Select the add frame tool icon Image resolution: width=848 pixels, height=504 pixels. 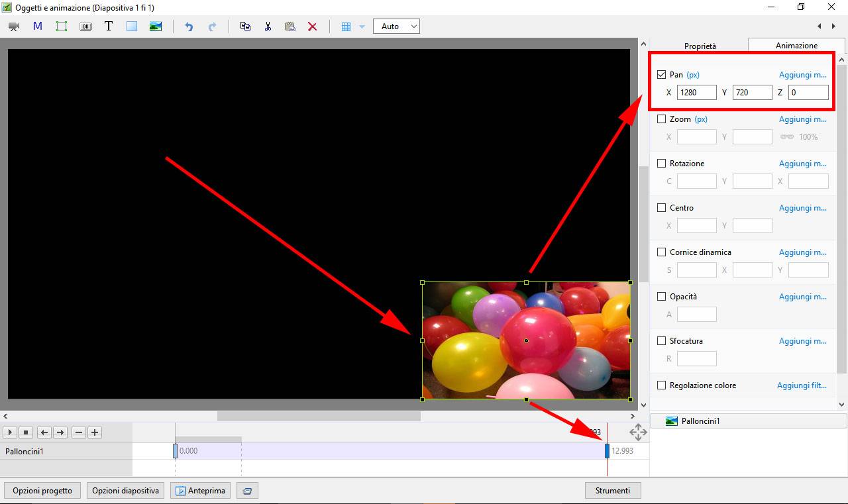62,26
